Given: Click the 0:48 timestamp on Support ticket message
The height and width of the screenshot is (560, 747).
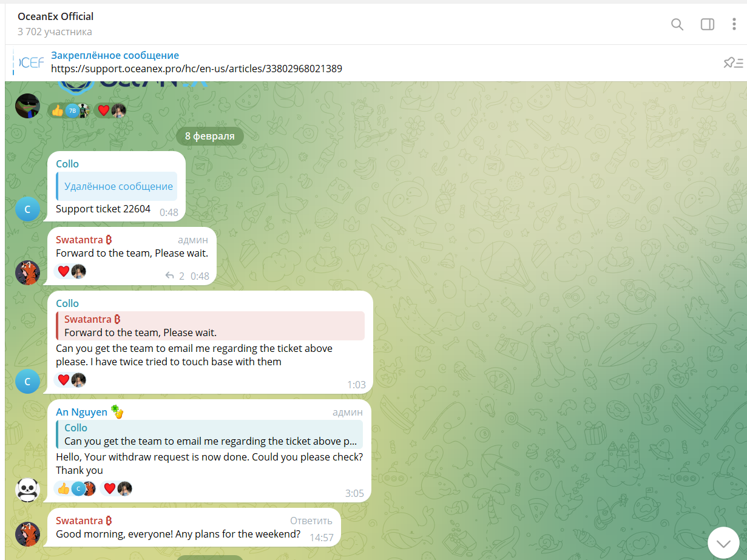Looking at the screenshot, I should click(x=169, y=212).
